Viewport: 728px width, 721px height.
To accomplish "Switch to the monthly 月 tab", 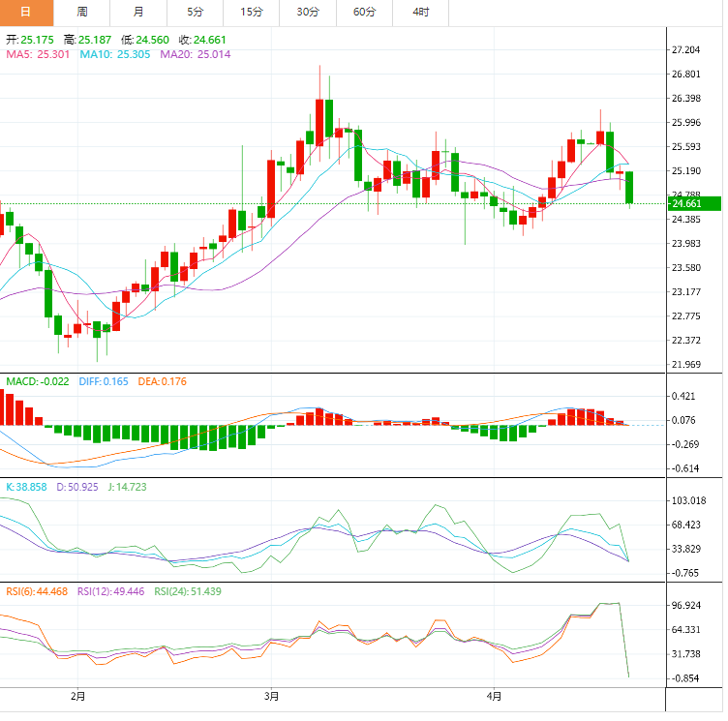I will point(138,13).
